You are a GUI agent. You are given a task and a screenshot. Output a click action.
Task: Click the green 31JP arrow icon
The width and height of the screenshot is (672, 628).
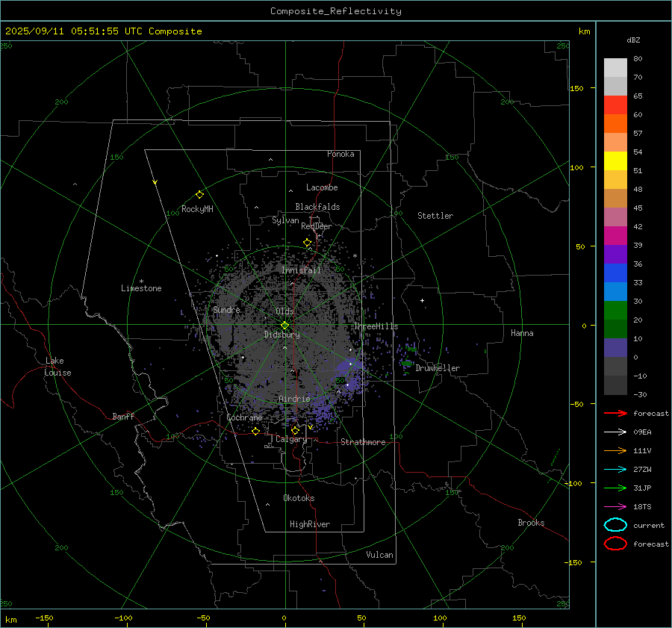(615, 488)
